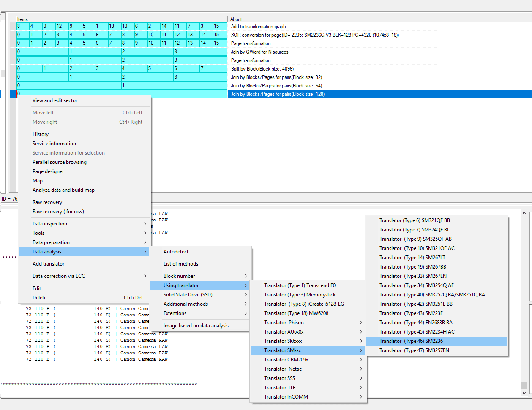
Task: Click log panel scrollbar down arrow
Action: pos(524,393)
